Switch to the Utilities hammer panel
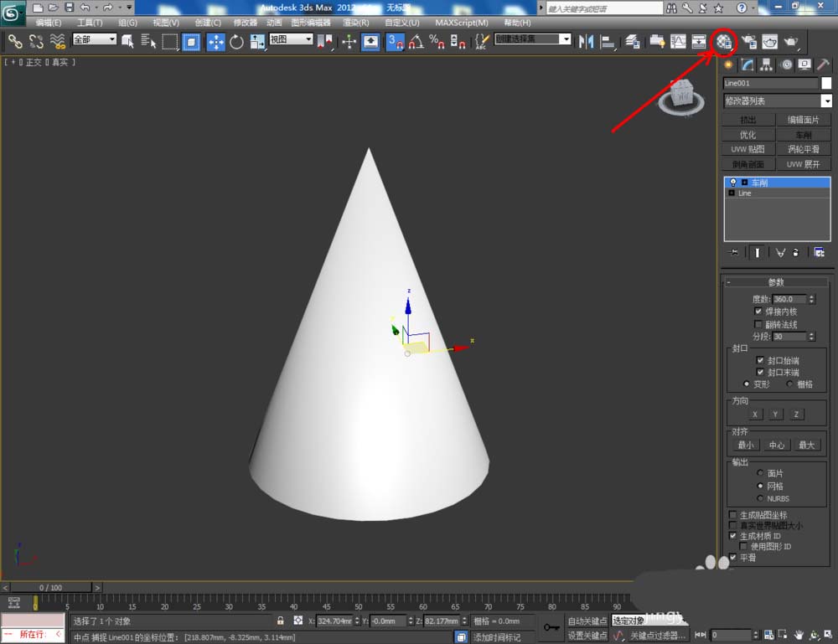 (x=823, y=64)
